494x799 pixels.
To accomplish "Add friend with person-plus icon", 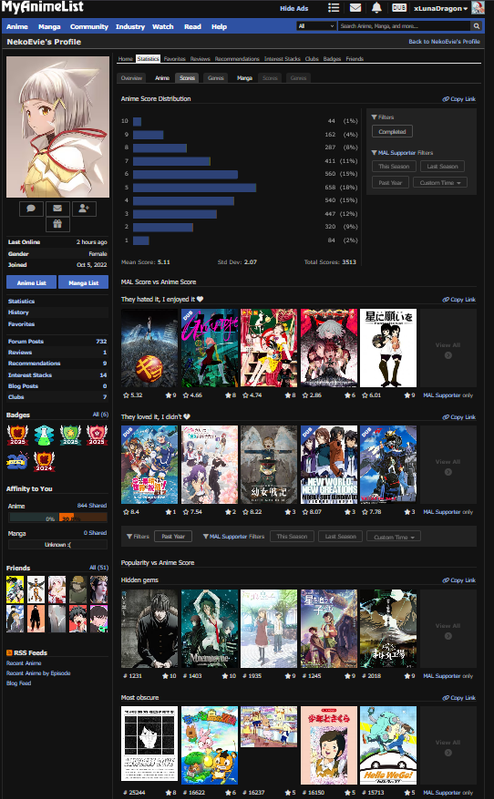I will click(84, 209).
